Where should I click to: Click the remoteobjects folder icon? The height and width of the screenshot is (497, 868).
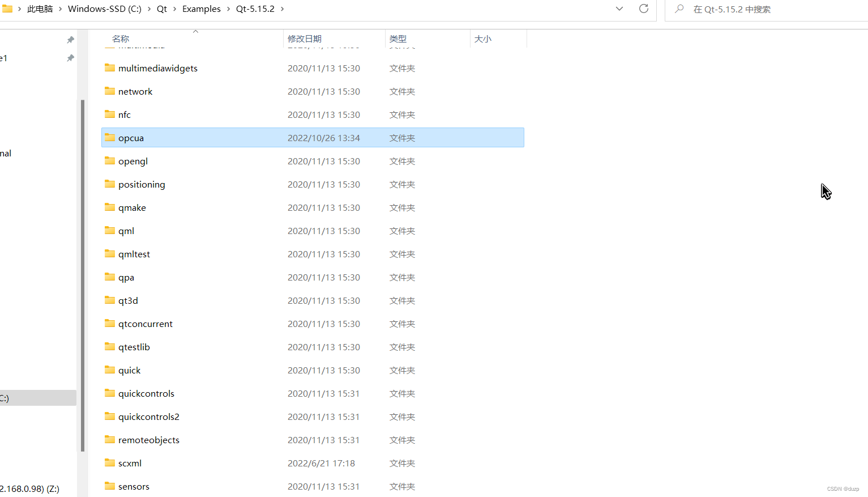point(110,440)
